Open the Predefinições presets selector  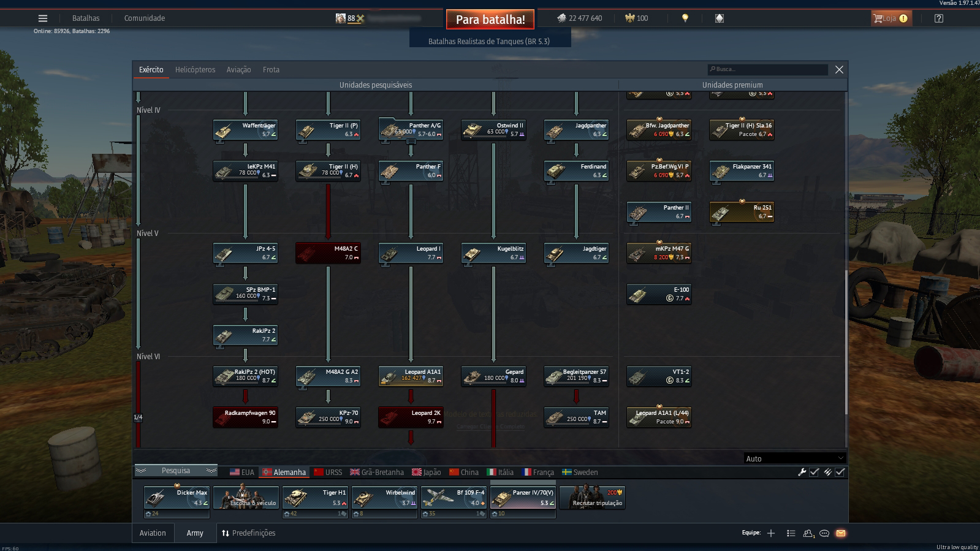click(248, 533)
